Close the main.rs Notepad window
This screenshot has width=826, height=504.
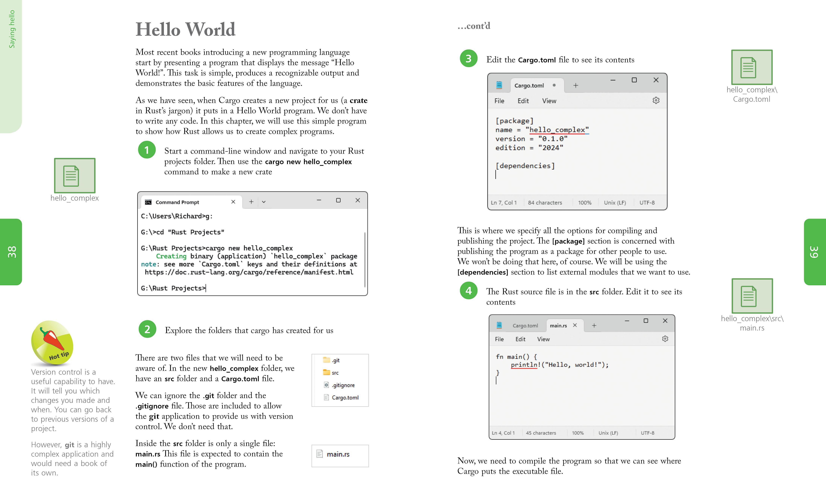click(665, 321)
